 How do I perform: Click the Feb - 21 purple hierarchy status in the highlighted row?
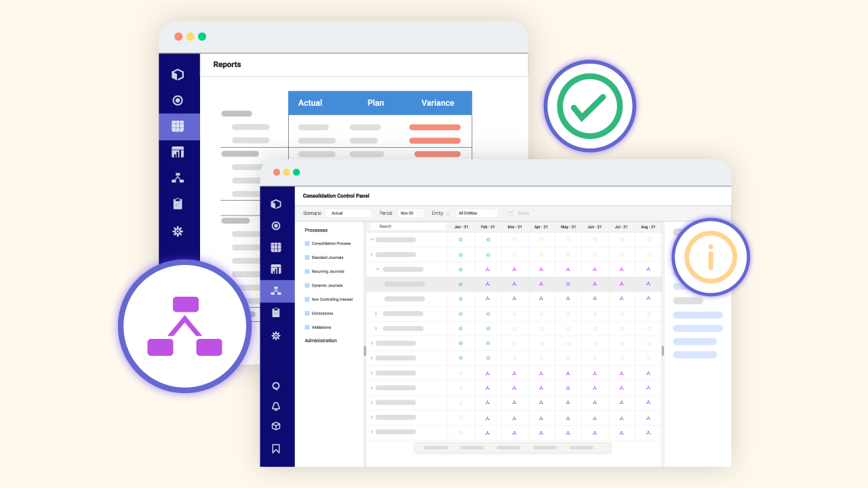click(x=488, y=284)
